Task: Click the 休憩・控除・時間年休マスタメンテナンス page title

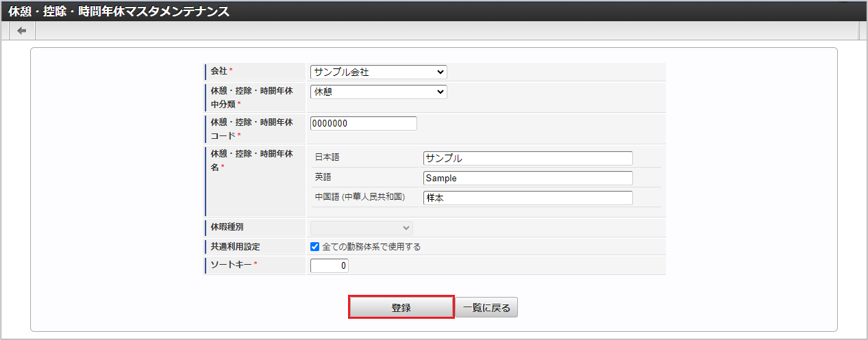Action: point(119,12)
